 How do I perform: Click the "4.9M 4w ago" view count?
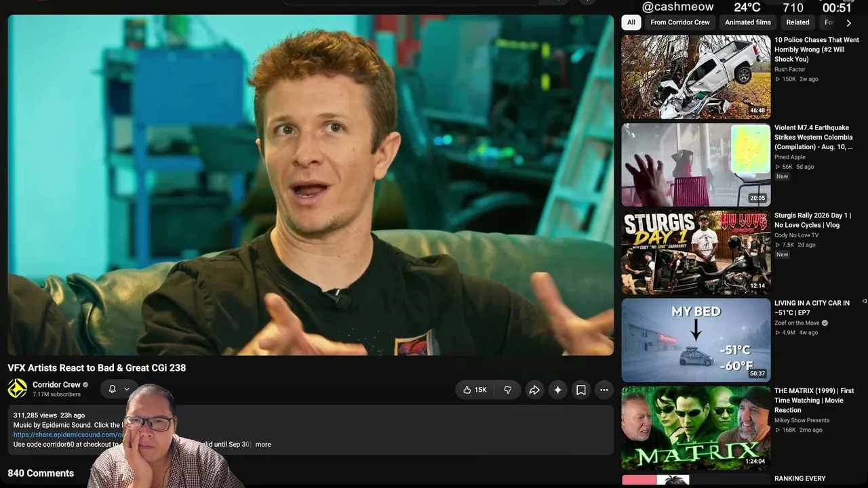[797, 333]
